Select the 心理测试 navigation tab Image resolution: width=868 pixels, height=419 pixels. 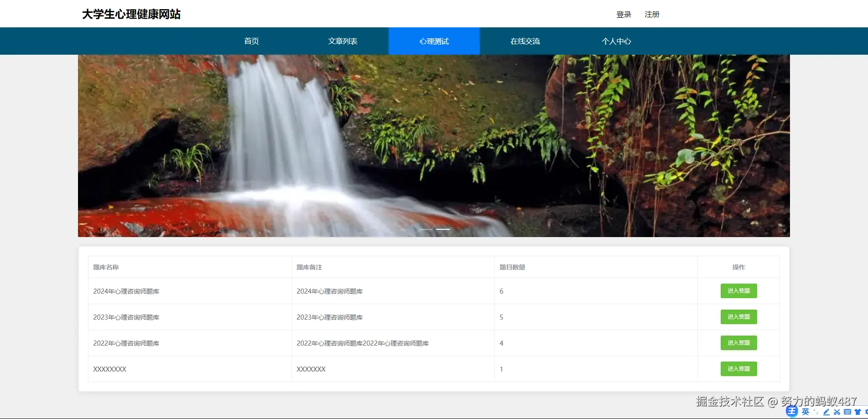pos(434,41)
